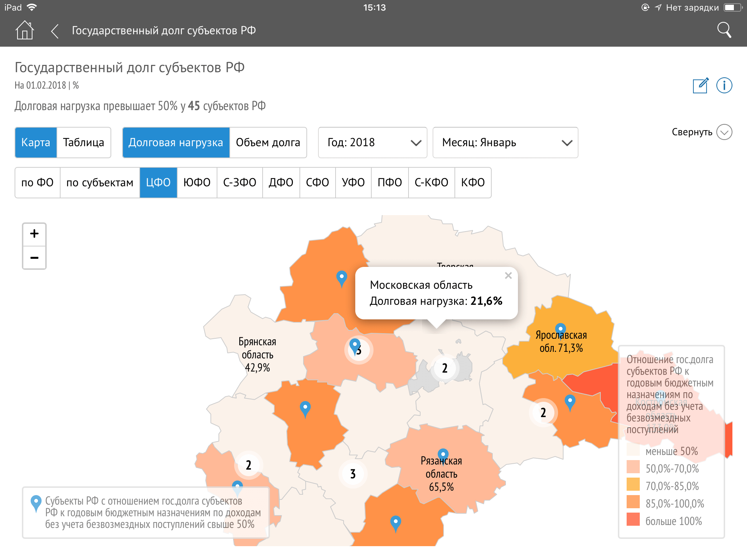Tap the edit note pencil icon
The image size is (747, 560).
tap(701, 85)
